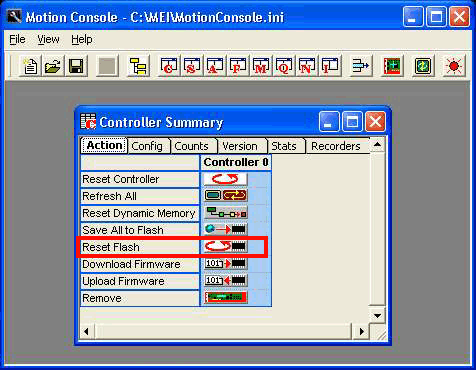This screenshot has height=370, width=476.
Task: Switch to the Version tab
Action: point(240,146)
